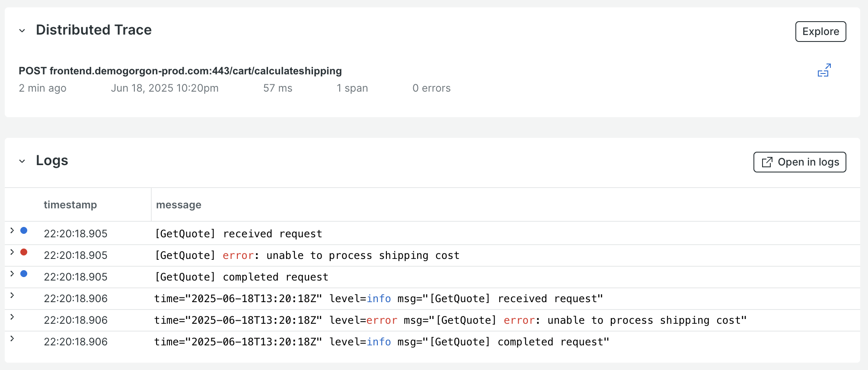The image size is (868, 370).
Task: Expand the 22:20:18.905 completed request row
Action: 12,274
